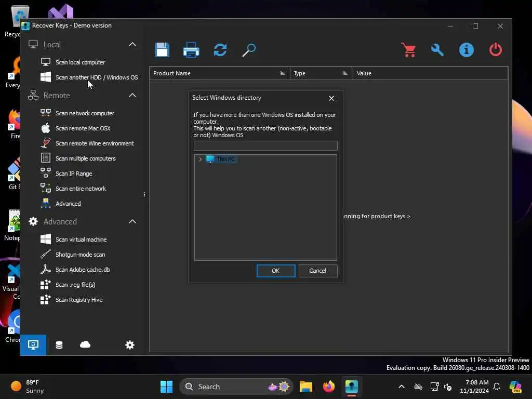Screen dimensions: 532x399
Task: Click the muted volume tray icon
Action: point(448,387)
